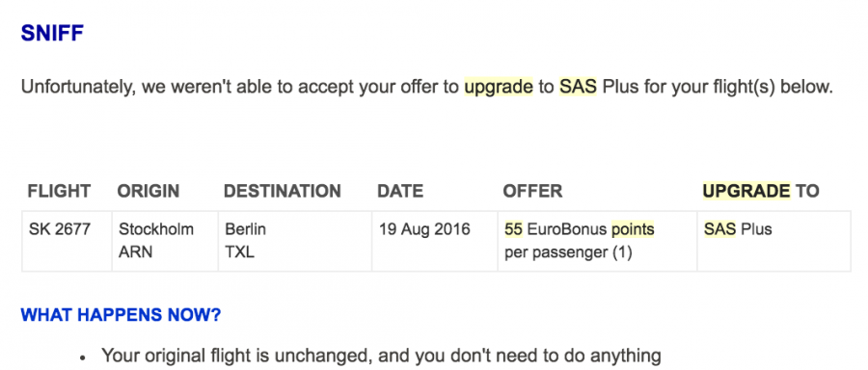Click the Berlin TXL destination cell

click(x=295, y=241)
